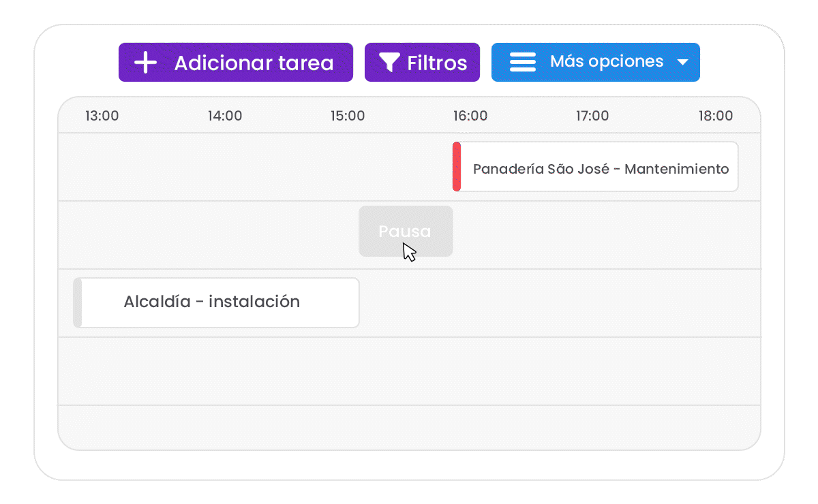Click the red status bar on Panadería task
The image size is (818, 504).
(x=457, y=167)
